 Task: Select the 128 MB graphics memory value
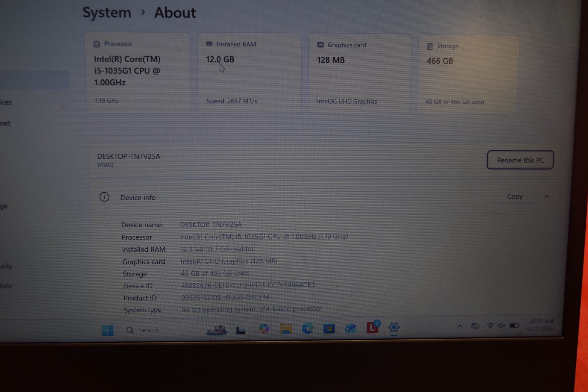click(x=331, y=60)
